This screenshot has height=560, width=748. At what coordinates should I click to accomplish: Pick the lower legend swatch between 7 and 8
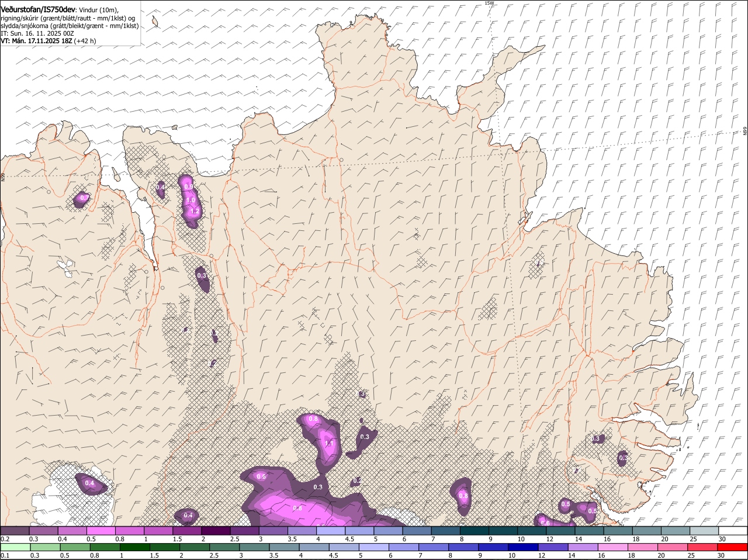coord(433,547)
